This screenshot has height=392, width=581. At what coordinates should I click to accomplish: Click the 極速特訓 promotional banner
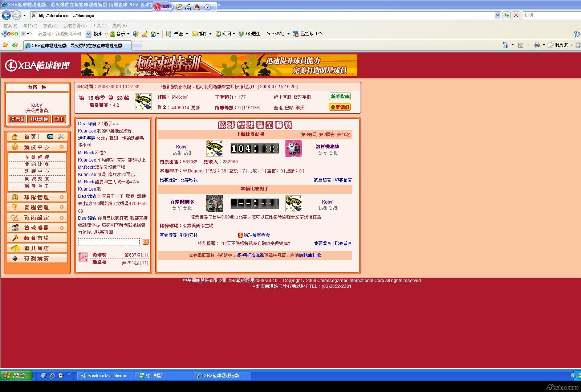click(219, 65)
